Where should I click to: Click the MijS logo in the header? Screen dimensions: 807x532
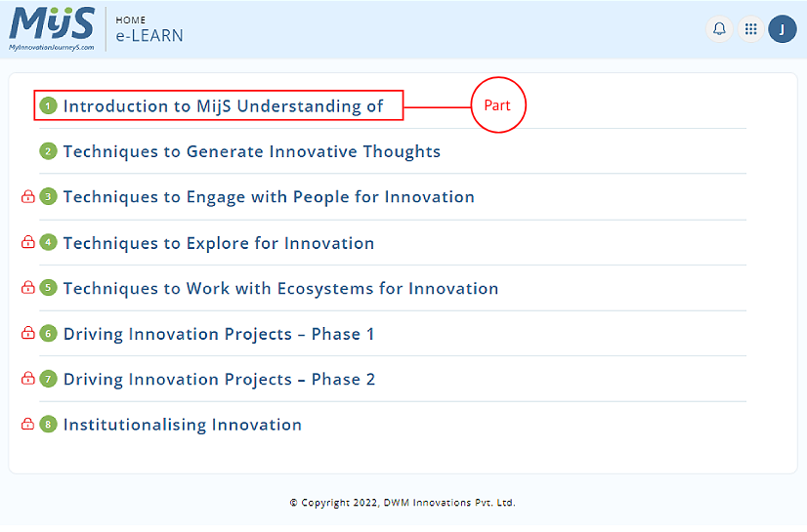tap(52, 28)
